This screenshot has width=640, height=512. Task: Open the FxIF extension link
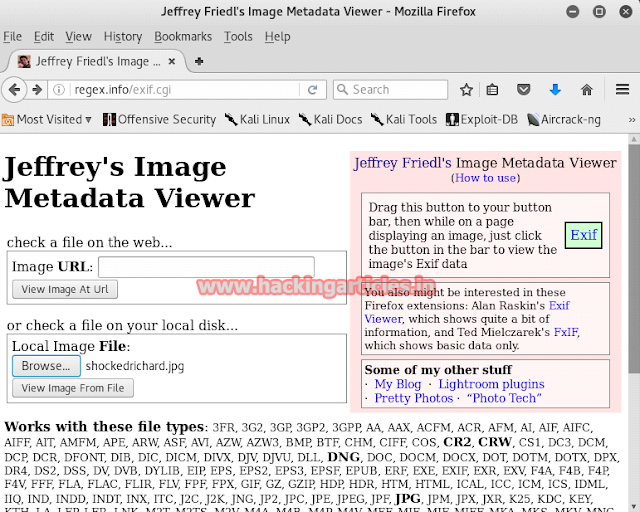pyautogui.click(x=566, y=332)
